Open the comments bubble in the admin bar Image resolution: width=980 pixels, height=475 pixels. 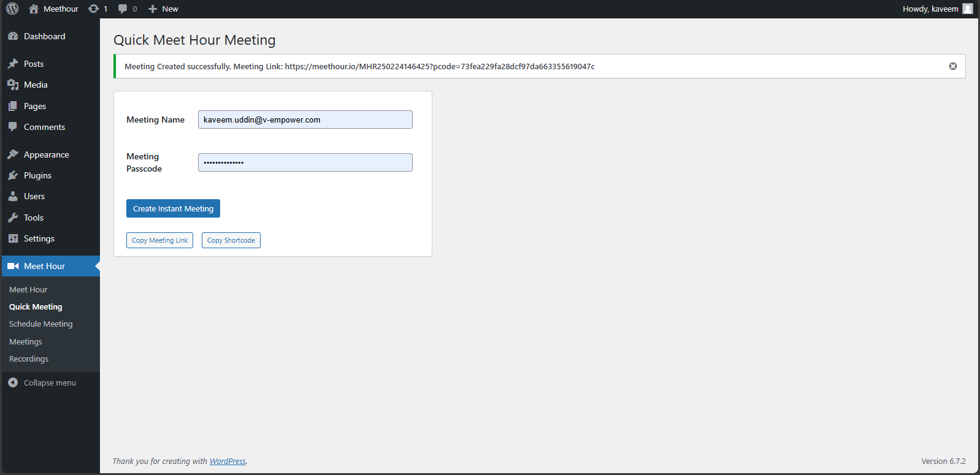pyautogui.click(x=123, y=9)
